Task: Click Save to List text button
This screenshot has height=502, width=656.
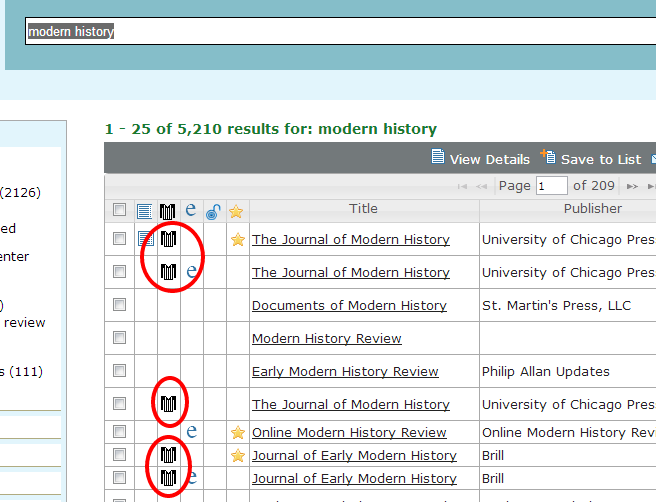Action: coord(601,159)
